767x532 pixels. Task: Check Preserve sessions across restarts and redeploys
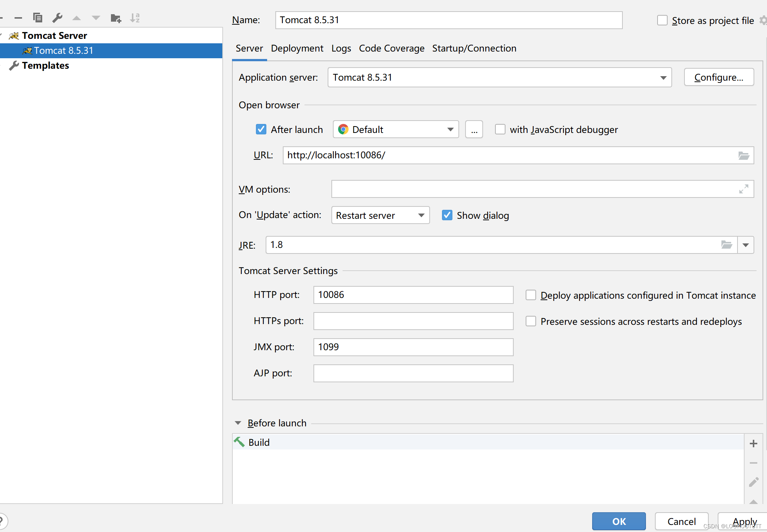(x=531, y=321)
